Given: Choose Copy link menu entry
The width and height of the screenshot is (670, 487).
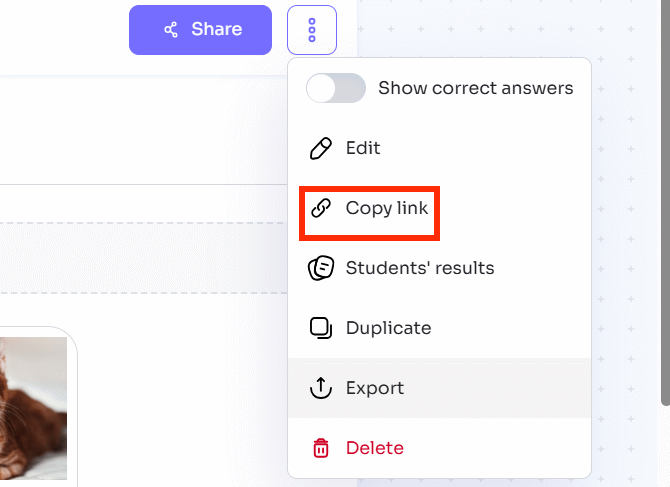Looking at the screenshot, I should click(386, 208).
